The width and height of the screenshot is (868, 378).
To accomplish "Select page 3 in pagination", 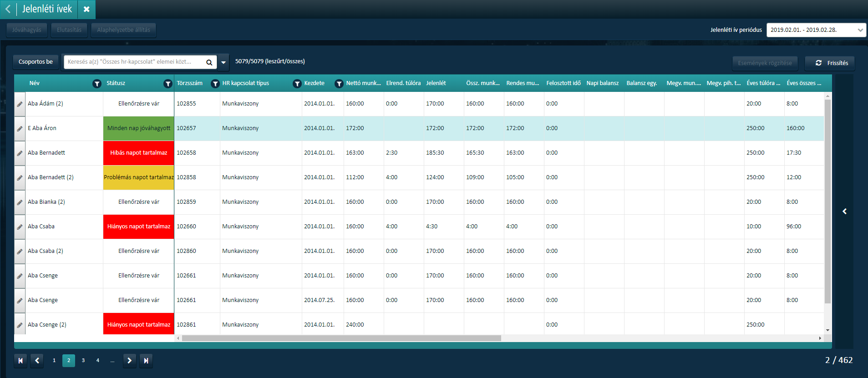I will click(x=83, y=360).
